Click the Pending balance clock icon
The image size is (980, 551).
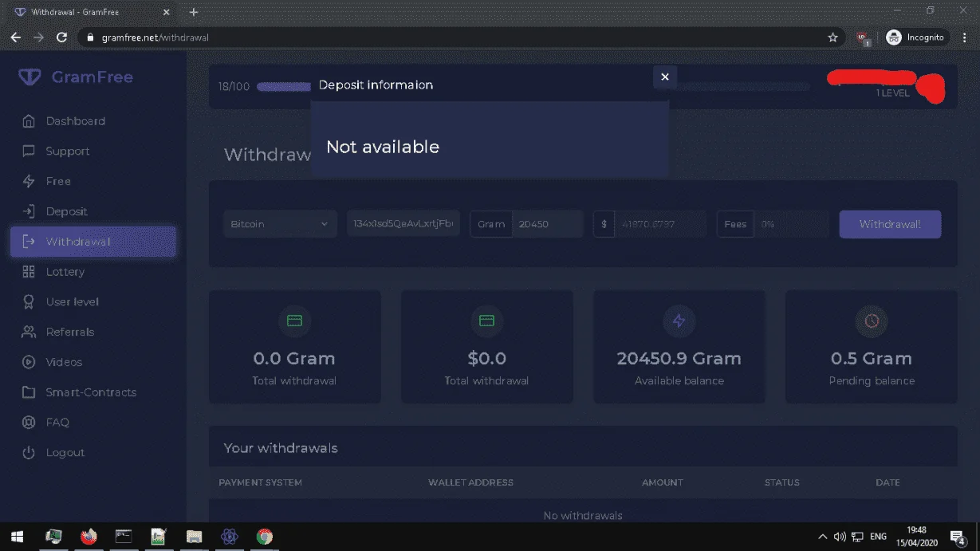pyautogui.click(x=872, y=321)
